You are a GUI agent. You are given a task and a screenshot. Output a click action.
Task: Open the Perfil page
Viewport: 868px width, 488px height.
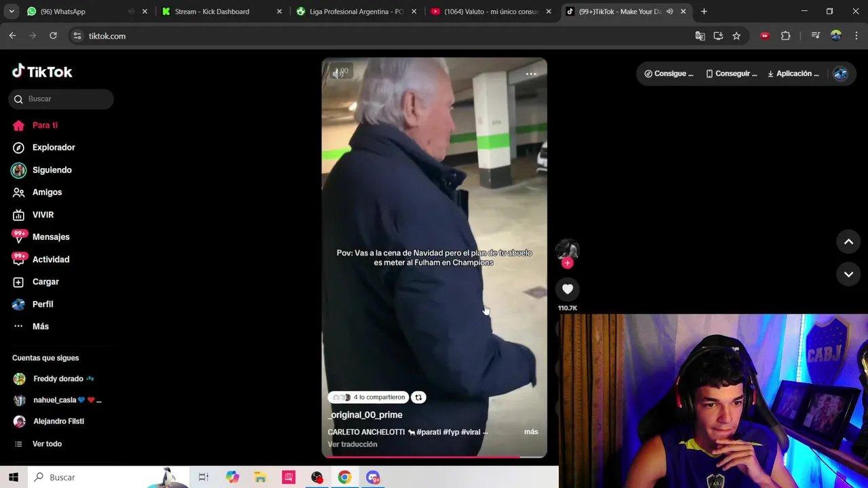(33, 304)
